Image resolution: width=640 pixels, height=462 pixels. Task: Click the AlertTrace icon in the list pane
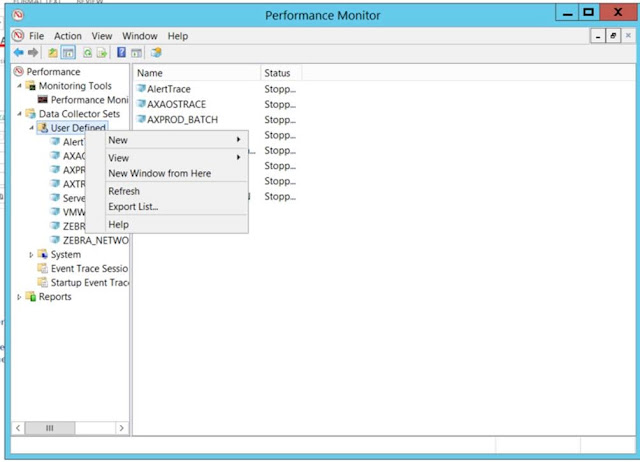click(x=141, y=89)
